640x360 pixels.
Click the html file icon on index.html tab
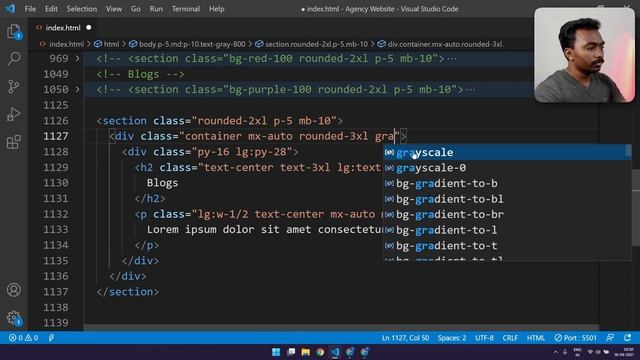(39, 28)
